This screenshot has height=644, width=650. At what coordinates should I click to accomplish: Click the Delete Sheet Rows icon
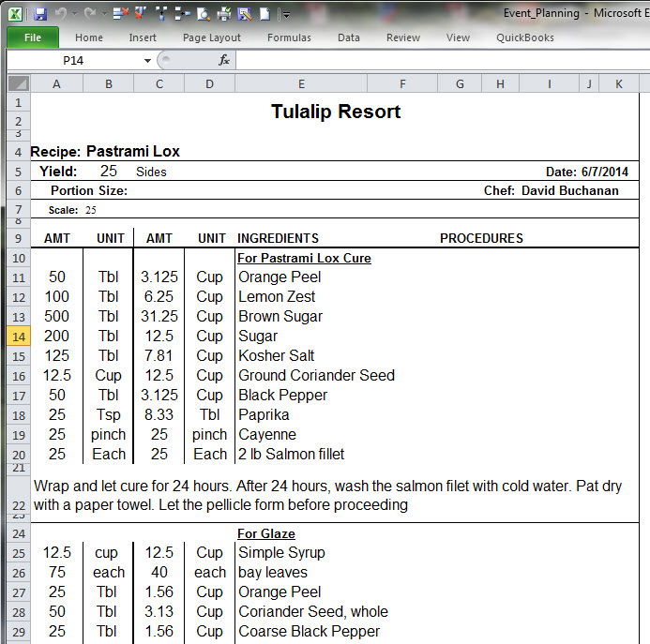(x=121, y=14)
